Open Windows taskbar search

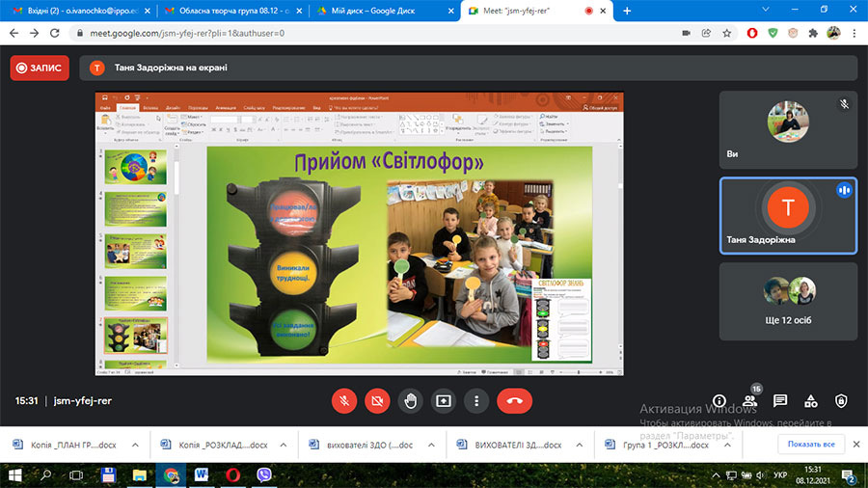pyautogui.click(x=46, y=474)
